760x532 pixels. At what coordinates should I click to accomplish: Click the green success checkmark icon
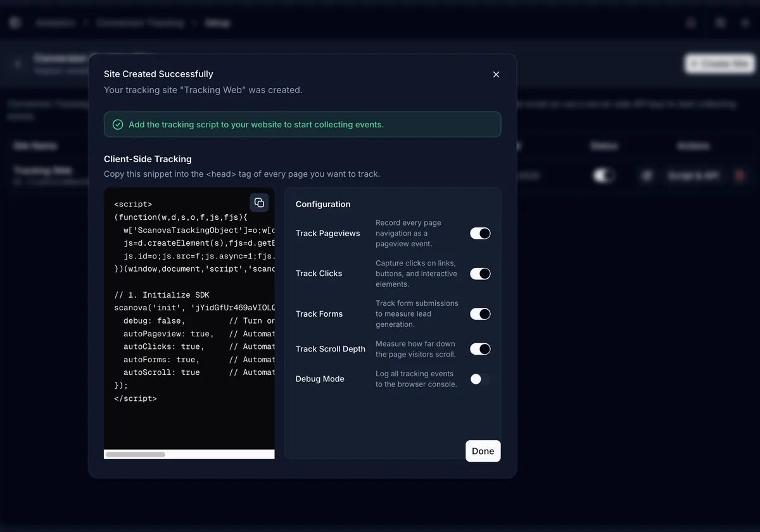[118, 125]
